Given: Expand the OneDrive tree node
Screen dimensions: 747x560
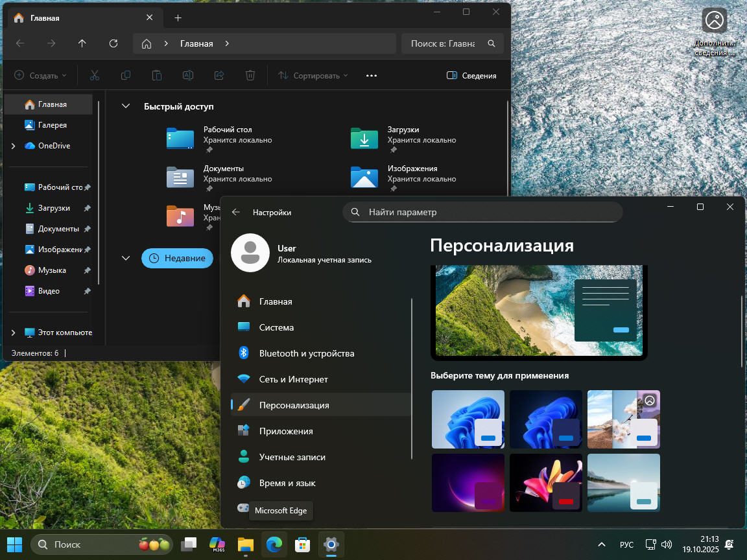Looking at the screenshot, I should (x=14, y=146).
